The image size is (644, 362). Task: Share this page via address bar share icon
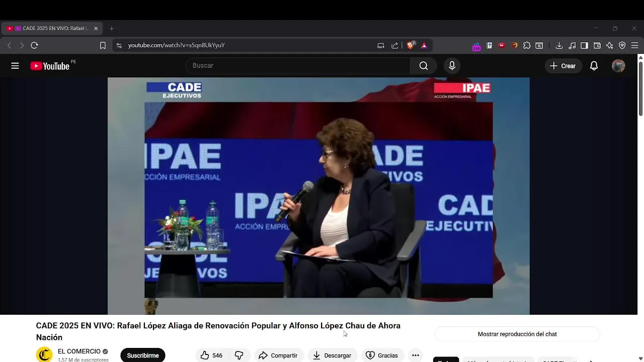(395, 45)
